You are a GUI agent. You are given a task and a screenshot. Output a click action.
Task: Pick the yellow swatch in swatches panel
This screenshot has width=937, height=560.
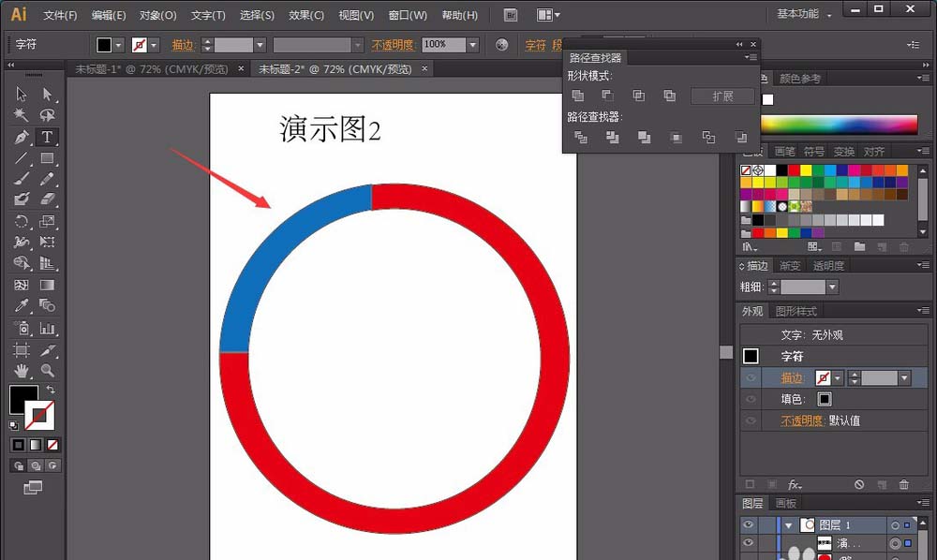[x=806, y=170]
